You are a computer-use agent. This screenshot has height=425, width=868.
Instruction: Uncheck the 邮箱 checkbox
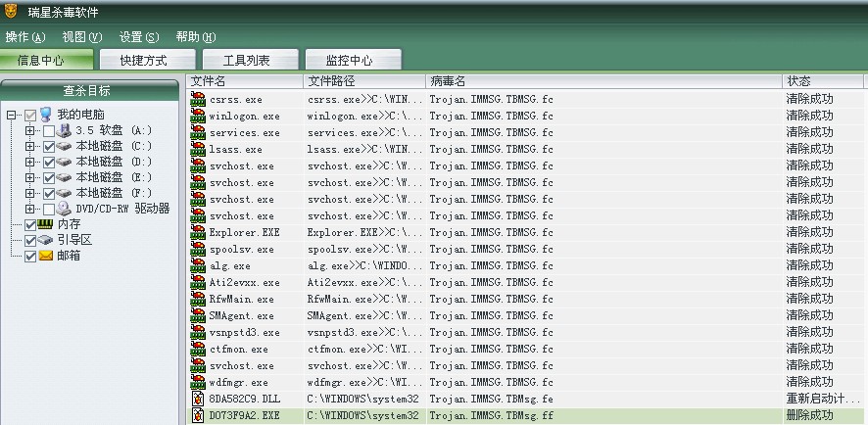tap(30, 257)
